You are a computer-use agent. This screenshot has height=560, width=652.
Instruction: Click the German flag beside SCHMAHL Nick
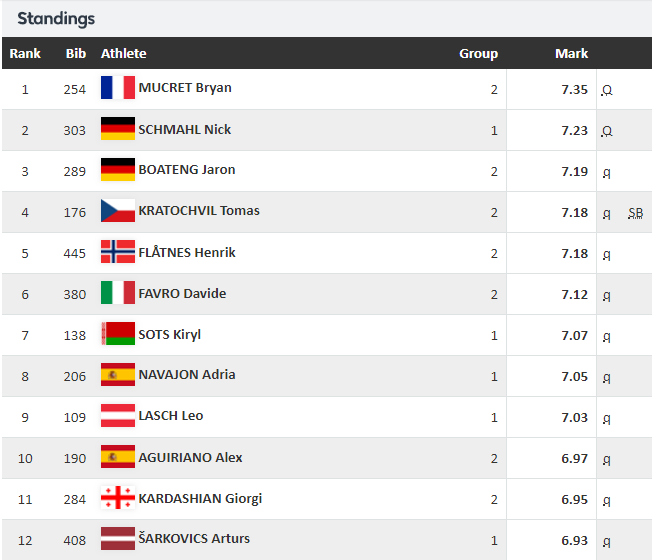[x=118, y=128]
